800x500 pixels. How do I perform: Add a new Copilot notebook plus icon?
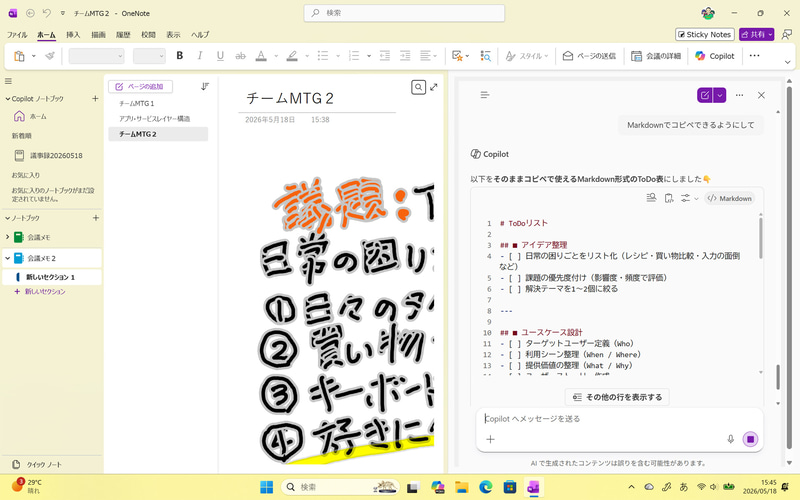[95, 98]
